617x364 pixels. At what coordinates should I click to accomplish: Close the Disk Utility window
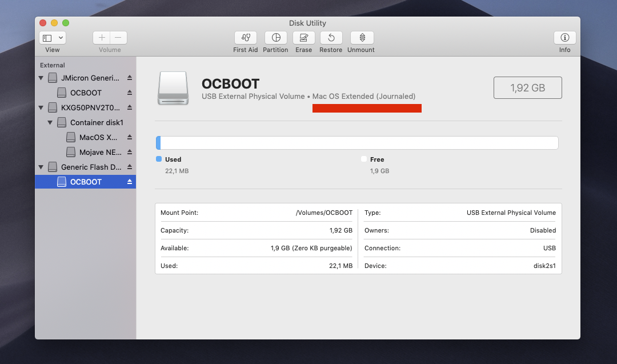coord(43,23)
